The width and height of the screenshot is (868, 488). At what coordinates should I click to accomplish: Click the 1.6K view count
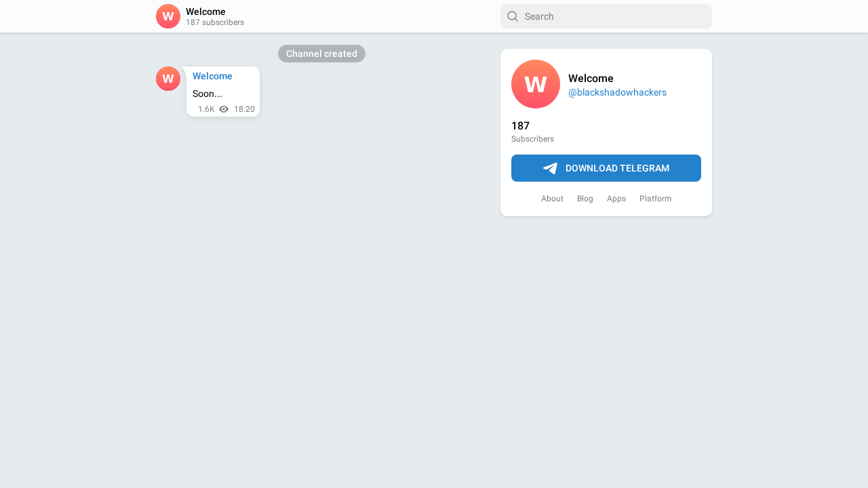pos(206,109)
